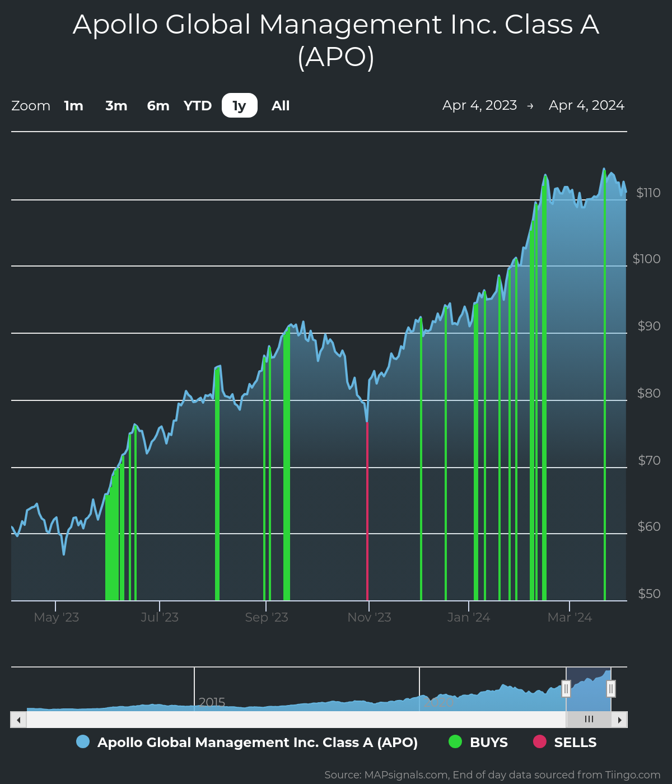Click the red sell signal bar near Nov '23

point(367,515)
